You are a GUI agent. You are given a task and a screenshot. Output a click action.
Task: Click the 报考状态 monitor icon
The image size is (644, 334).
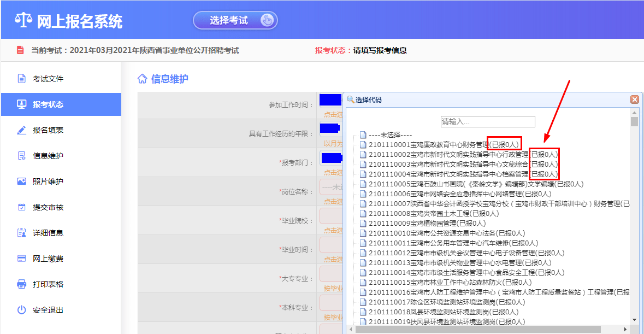tap(21, 104)
